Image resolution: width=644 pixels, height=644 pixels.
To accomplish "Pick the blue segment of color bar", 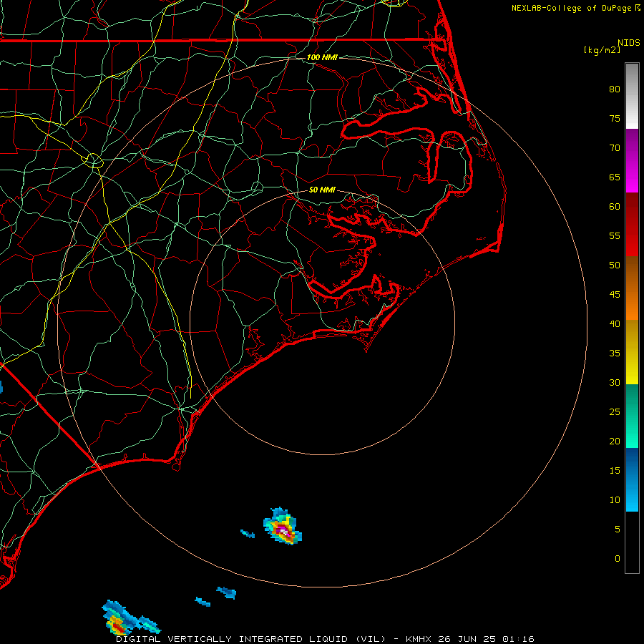I will coord(632,479).
